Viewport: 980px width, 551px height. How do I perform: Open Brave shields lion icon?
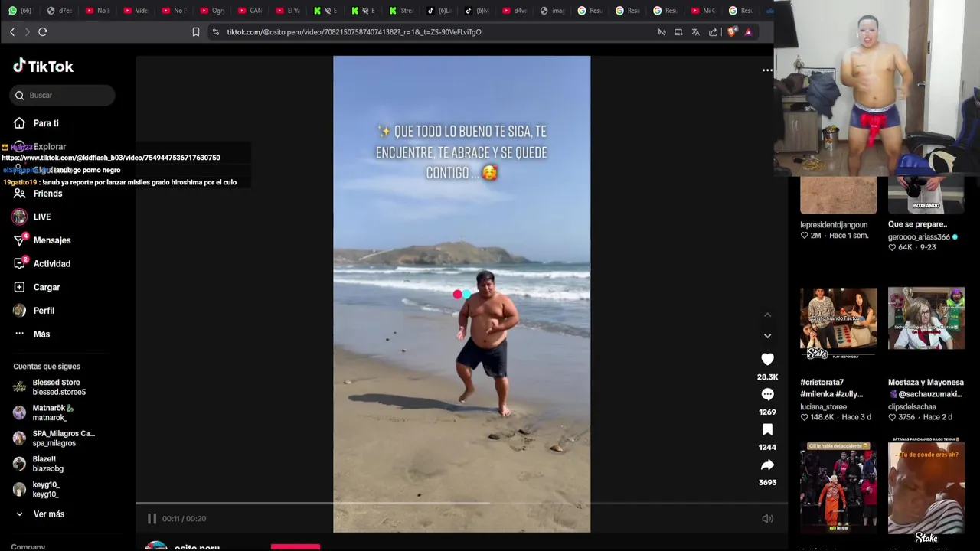tap(732, 32)
